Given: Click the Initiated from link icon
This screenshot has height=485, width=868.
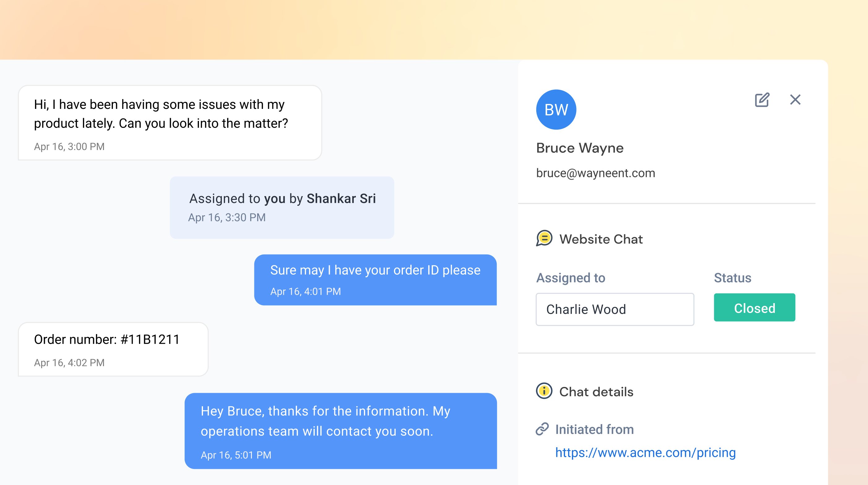Looking at the screenshot, I should coord(542,429).
